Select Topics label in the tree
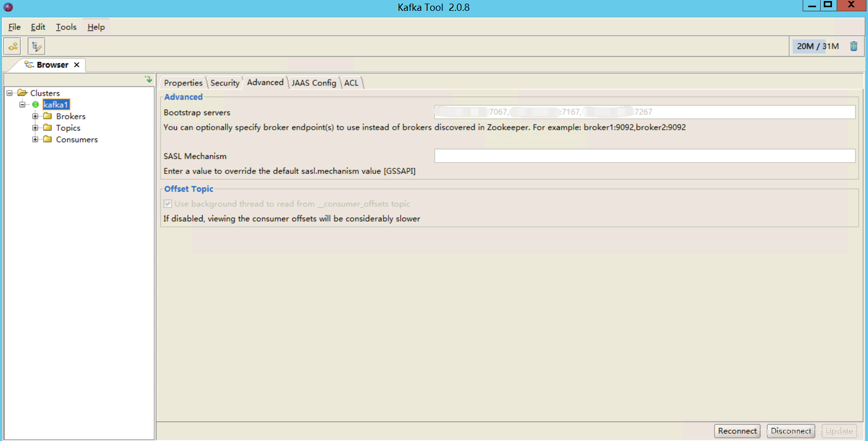The width and height of the screenshot is (868, 441). pyautogui.click(x=68, y=128)
